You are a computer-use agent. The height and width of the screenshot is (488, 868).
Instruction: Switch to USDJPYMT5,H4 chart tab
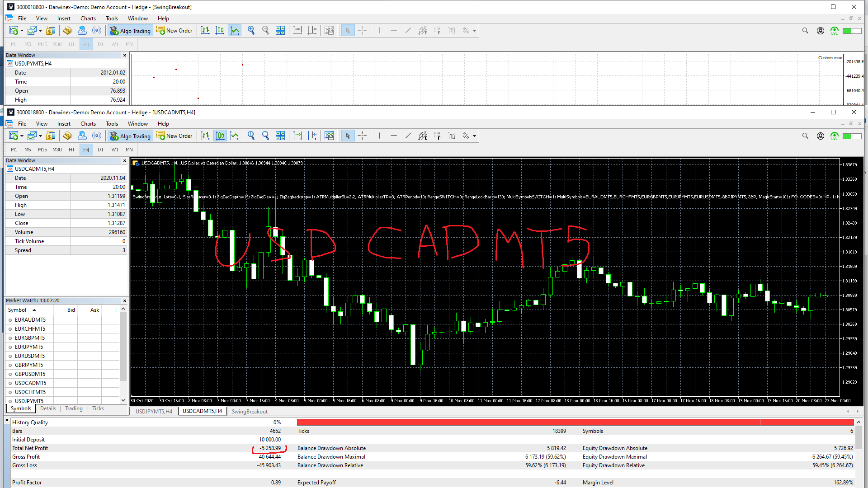(154, 412)
